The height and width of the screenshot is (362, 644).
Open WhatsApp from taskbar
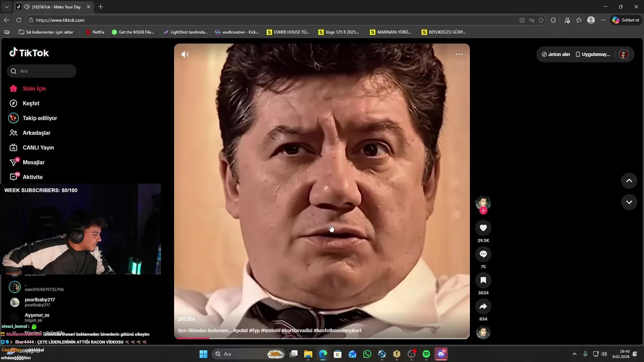367,354
